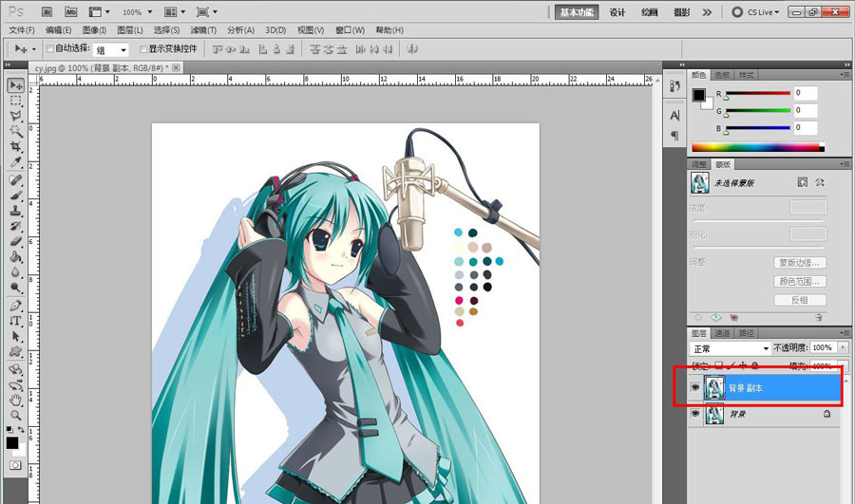Reset default foreground and background colors
The image size is (855, 504).
9,430
